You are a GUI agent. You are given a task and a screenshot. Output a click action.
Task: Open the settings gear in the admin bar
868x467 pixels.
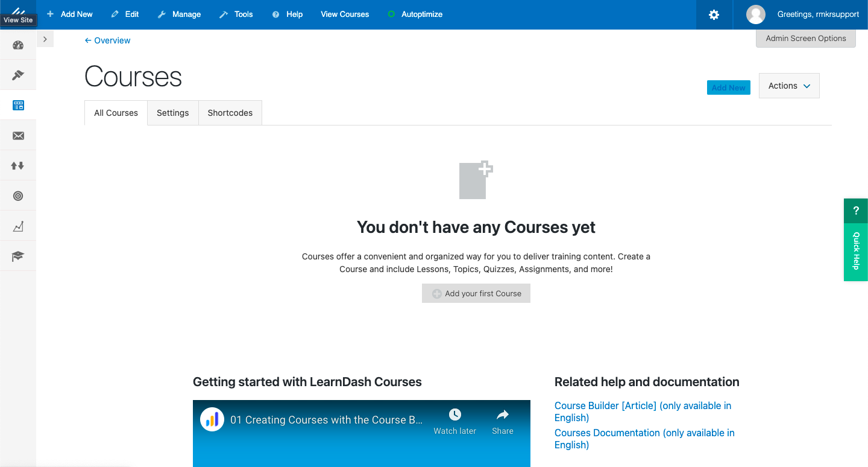point(714,14)
